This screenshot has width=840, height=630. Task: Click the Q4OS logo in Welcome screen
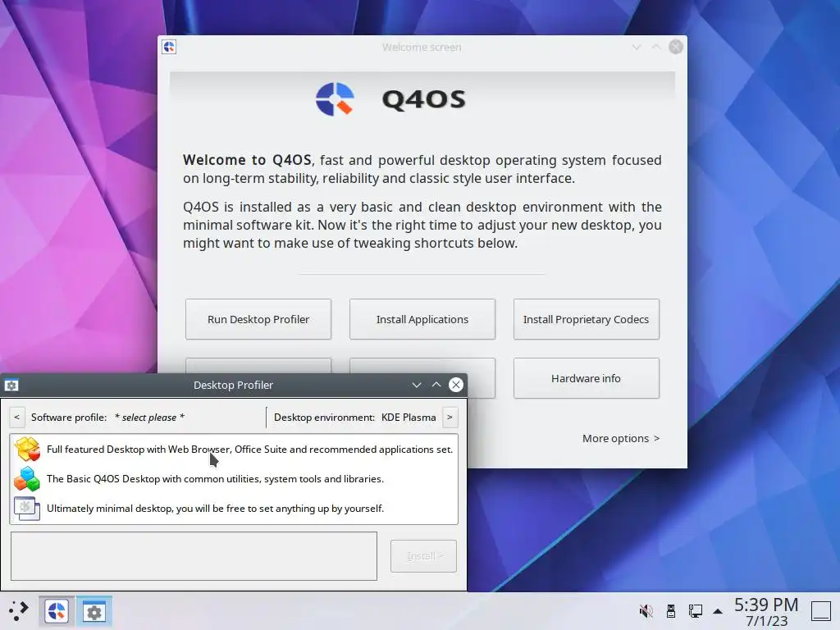coord(335,99)
